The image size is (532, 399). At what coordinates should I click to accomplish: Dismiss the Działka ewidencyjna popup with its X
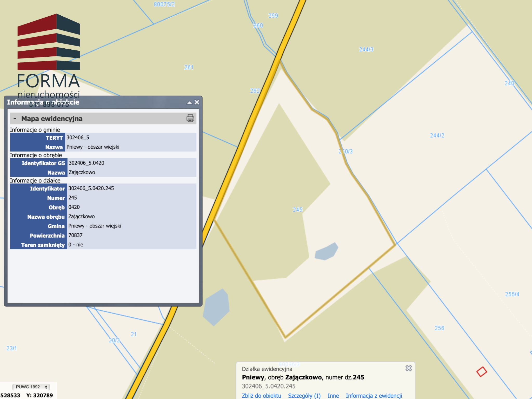click(409, 368)
